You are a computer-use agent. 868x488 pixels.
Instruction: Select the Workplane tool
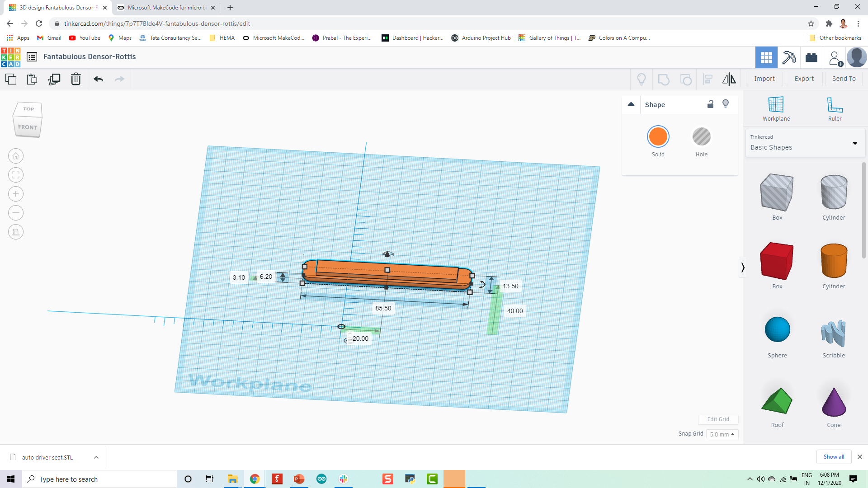pyautogui.click(x=776, y=109)
